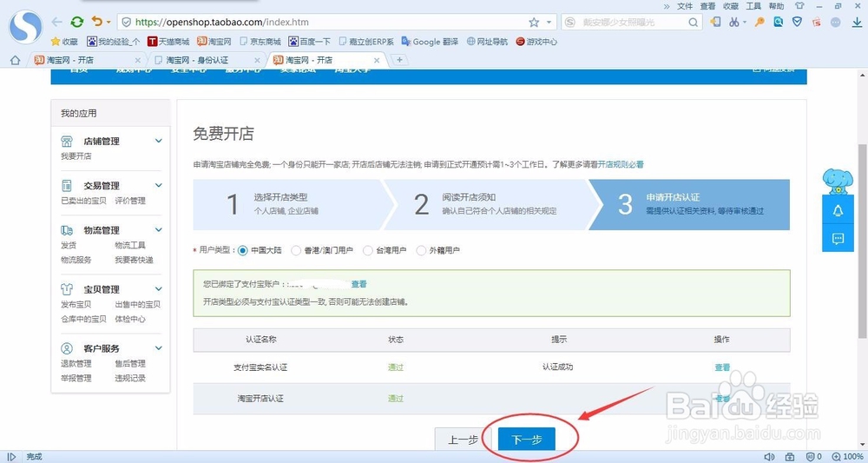Click the Sogou search input box

[633, 23]
